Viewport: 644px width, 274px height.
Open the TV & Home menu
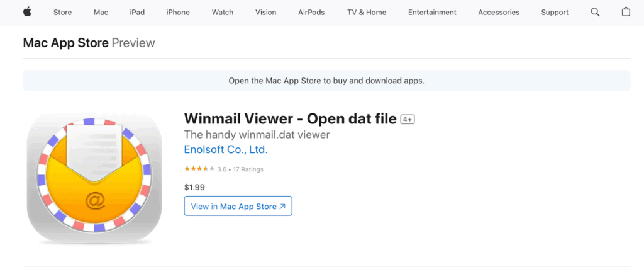366,13
